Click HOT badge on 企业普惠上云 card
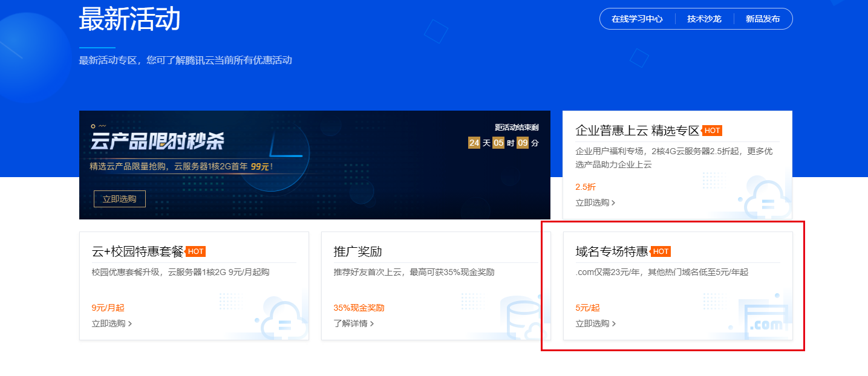 [x=712, y=131]
